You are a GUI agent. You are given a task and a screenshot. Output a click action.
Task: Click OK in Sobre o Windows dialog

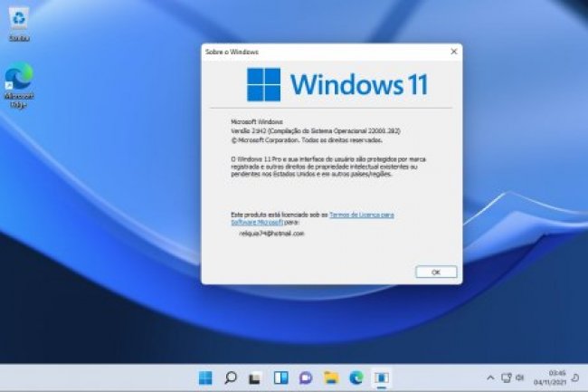click(x=436, y=272)
